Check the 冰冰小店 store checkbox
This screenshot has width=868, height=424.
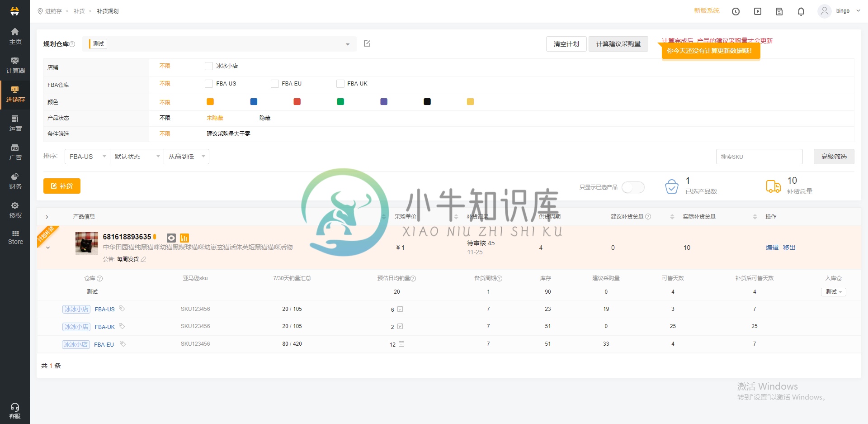(209, 66)
